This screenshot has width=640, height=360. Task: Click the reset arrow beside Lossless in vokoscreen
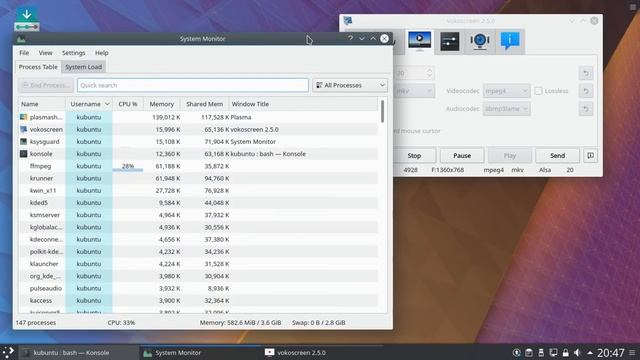pyautogui.click(x=586, y=91)
